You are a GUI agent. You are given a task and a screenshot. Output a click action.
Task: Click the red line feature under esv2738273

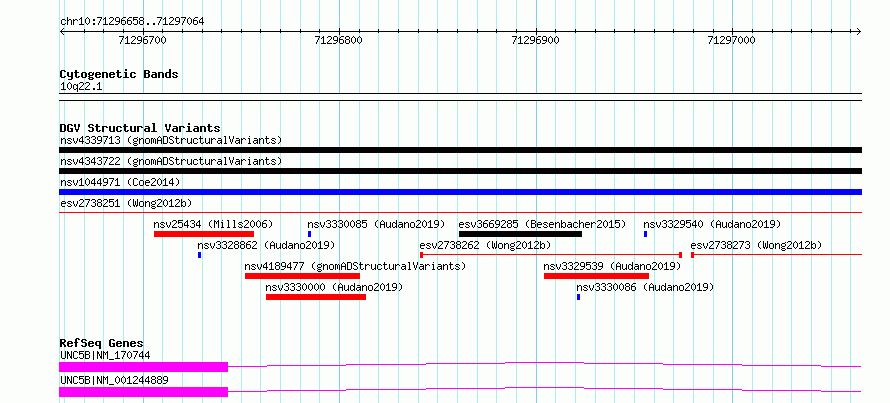(x=776, y=255)
